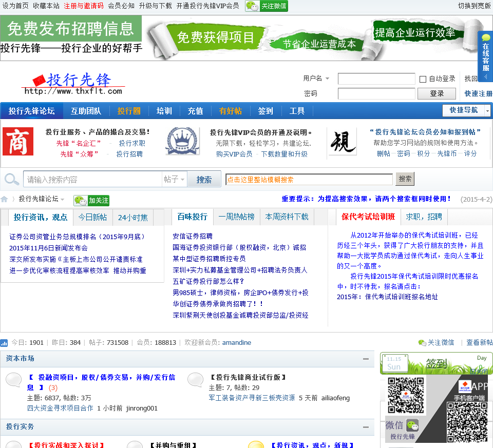Open the 培训 nav item

click(x=164, y=111)
